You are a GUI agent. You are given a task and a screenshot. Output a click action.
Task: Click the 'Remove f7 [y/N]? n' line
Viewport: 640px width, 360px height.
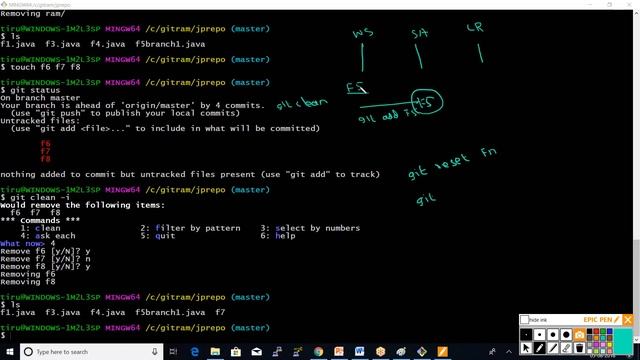(x=45, y=259)
